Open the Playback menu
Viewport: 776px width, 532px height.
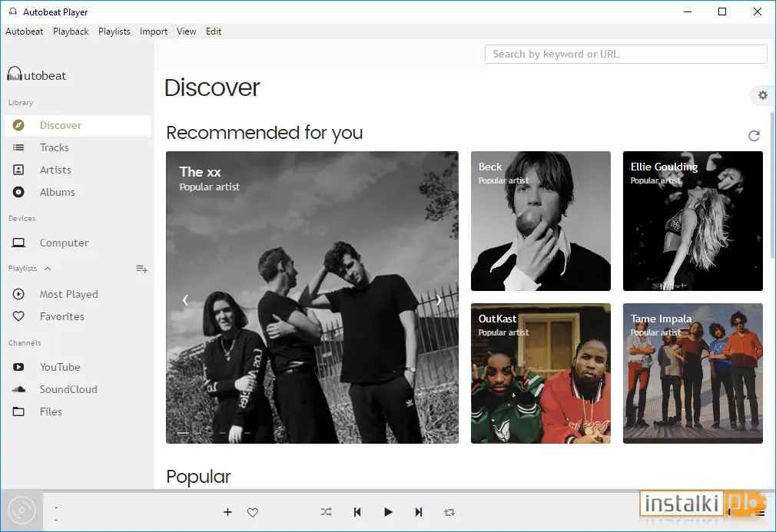tap(71, 31)
